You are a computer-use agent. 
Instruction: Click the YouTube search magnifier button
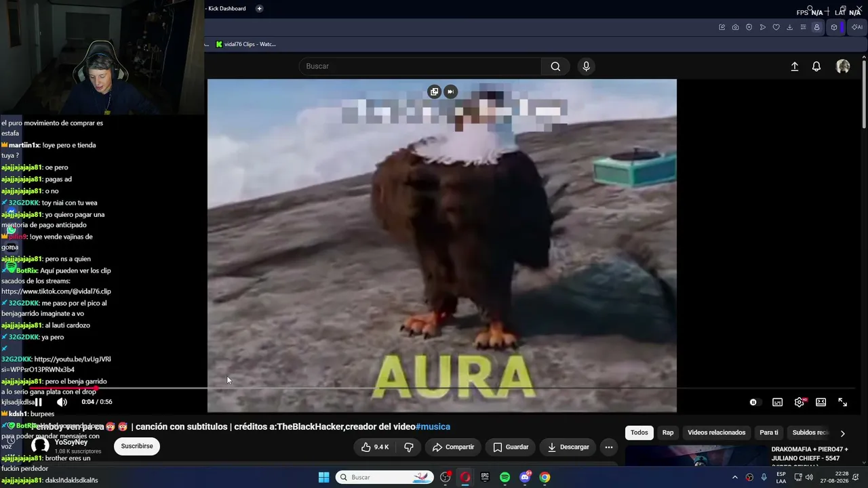pyautogui.click(x=555, y=66)
